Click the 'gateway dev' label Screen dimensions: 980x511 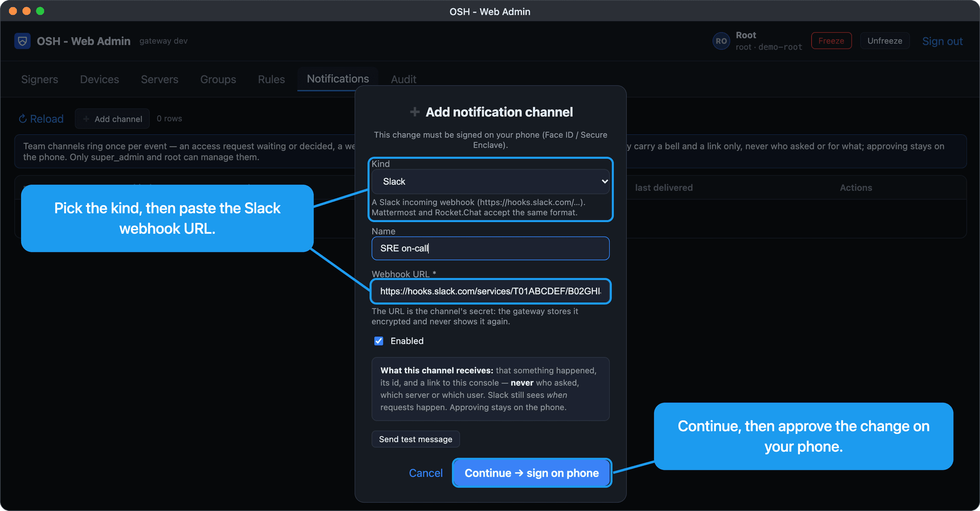[164, 41]
